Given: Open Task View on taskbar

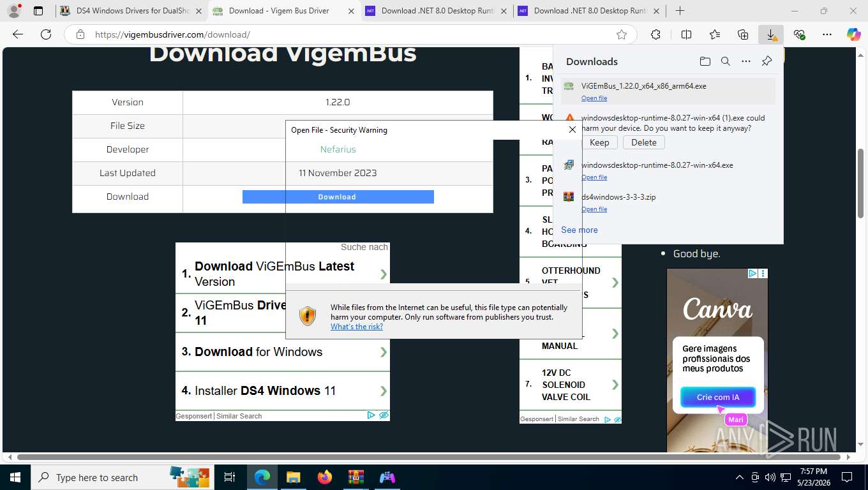Looking at the screenshot, I should 230,477.
